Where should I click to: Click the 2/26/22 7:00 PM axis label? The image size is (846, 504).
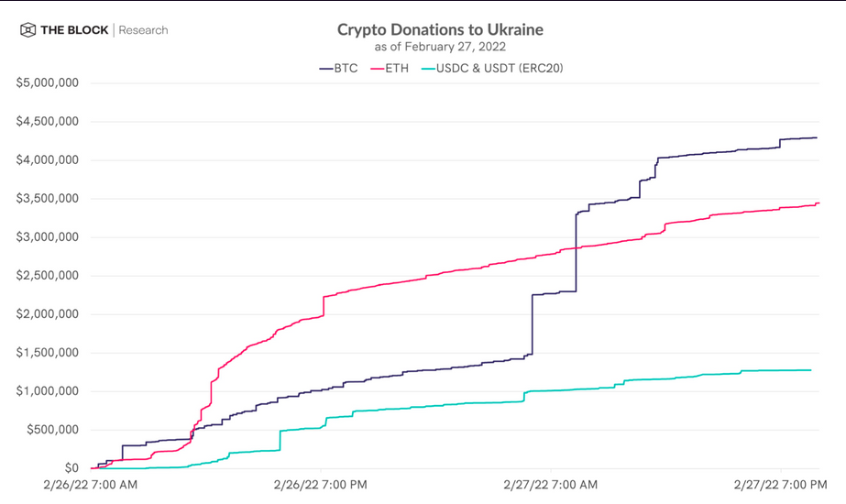click(320, 483)
